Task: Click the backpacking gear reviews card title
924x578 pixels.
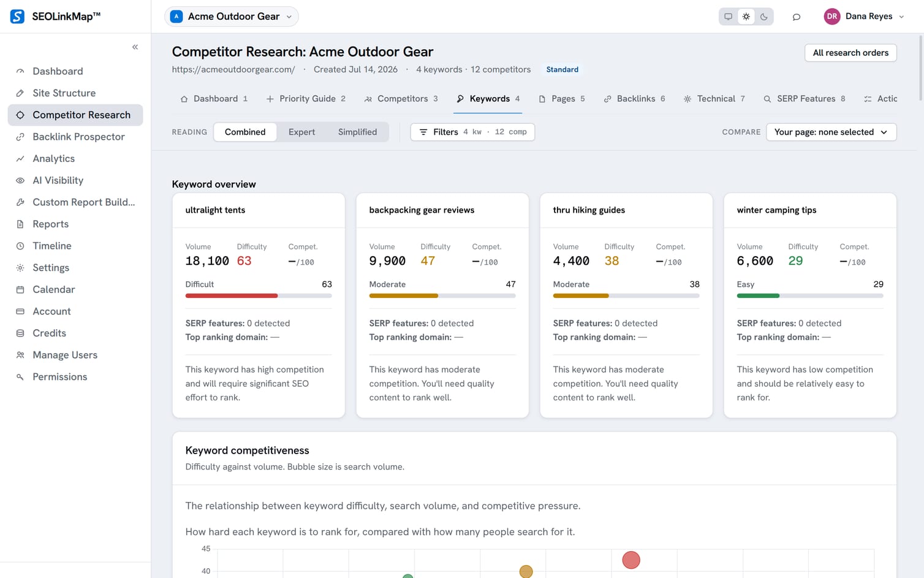Action: pos(422,210)
